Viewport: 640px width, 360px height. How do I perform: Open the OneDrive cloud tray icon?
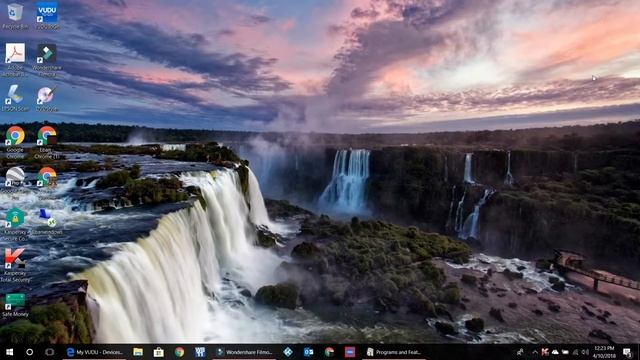[555, 352]
